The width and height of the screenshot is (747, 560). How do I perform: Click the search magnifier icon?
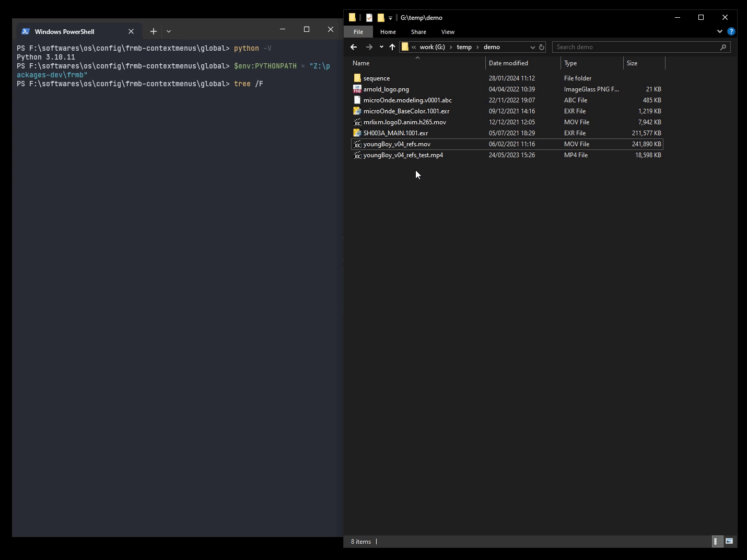[723, 47]
